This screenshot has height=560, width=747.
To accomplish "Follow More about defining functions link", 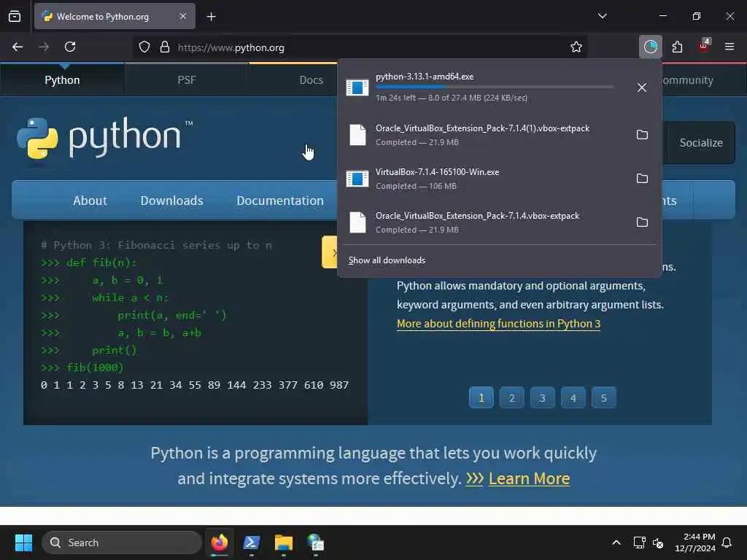I will [498, 324].
